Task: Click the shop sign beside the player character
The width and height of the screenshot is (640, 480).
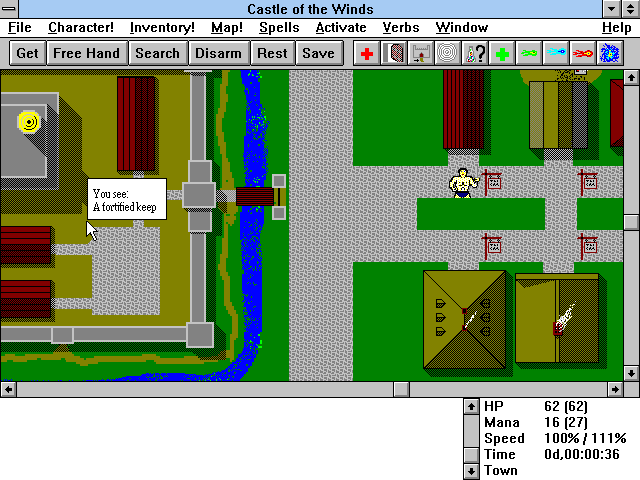Action: point(492,182)
